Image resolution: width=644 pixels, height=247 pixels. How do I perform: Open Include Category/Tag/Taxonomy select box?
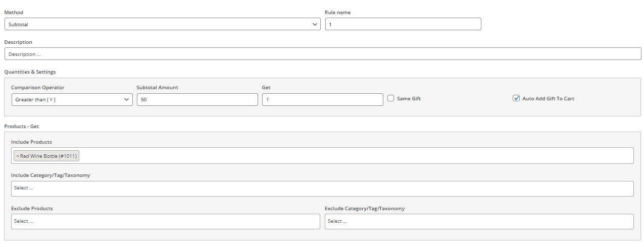coord(322,189)
